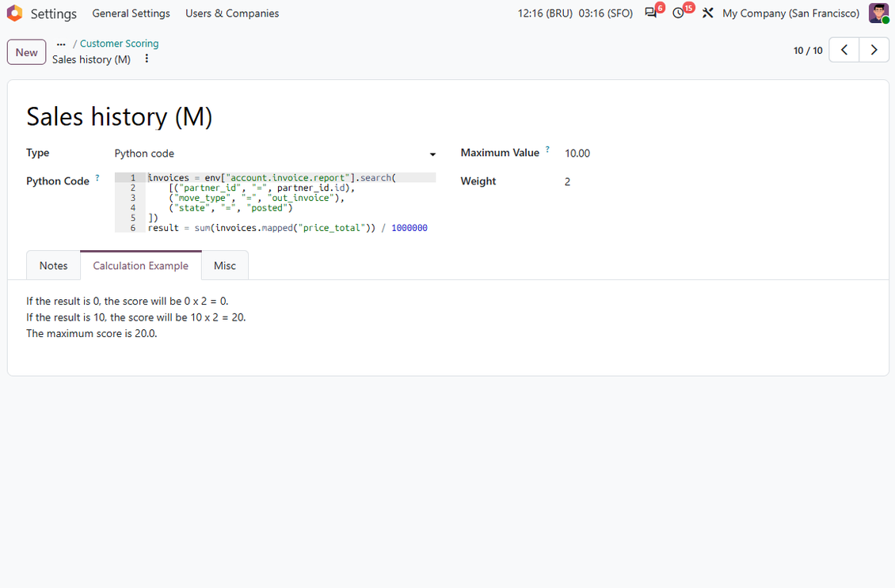Click the Maximum Value field label

coord(500,153)
